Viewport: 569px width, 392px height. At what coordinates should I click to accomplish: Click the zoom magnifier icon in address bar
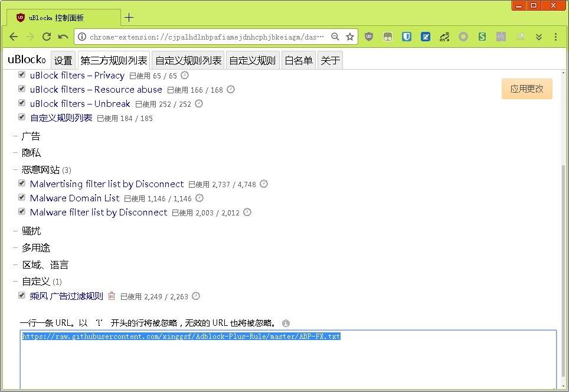click(335, 37)
